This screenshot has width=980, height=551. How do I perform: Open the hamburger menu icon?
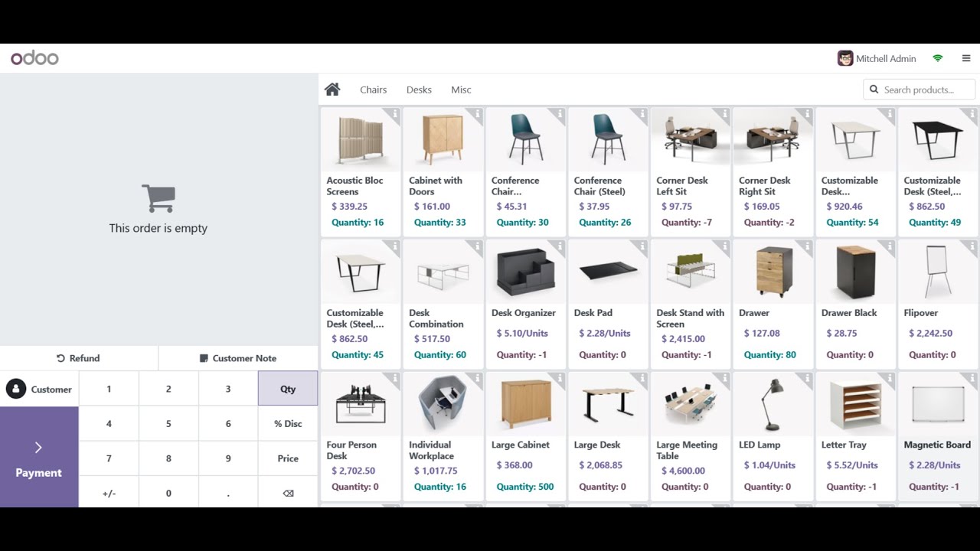(x=965, y=58)
